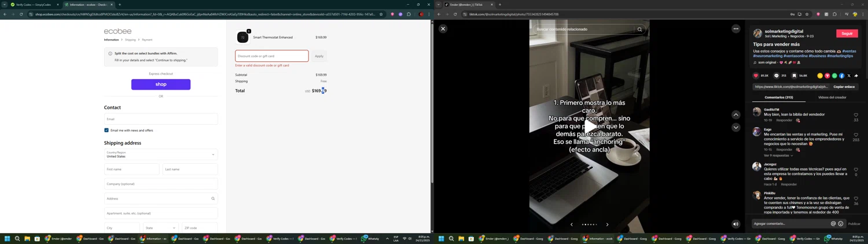Click 'Publicar' to post comment

pyautogui.click(x=854, y=224)
